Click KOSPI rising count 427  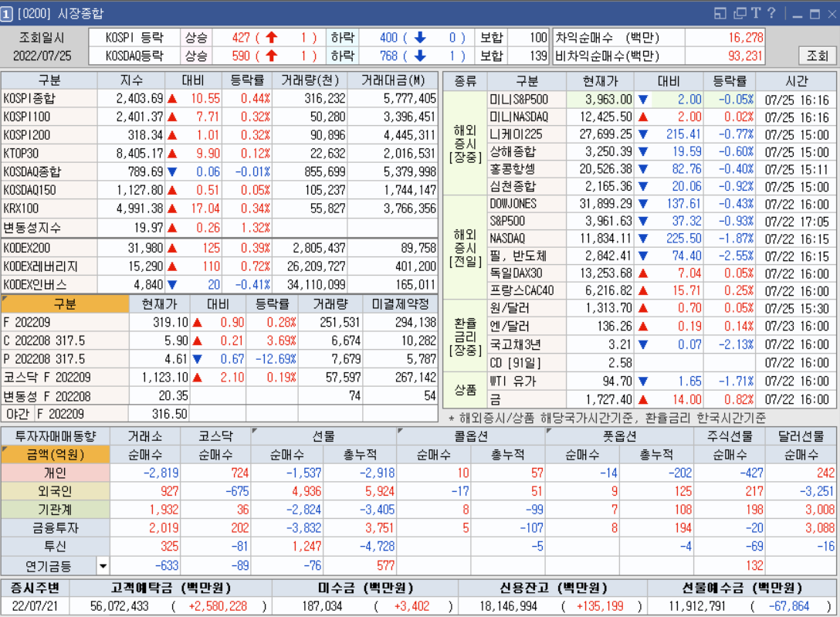point(241,38)
